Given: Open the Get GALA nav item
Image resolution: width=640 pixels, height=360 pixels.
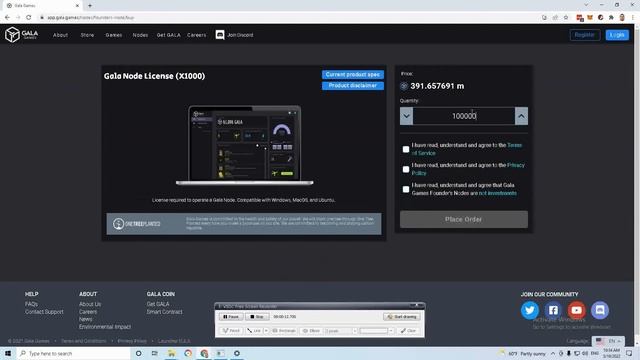Looking at the screenshot, I should pos(168,35).
